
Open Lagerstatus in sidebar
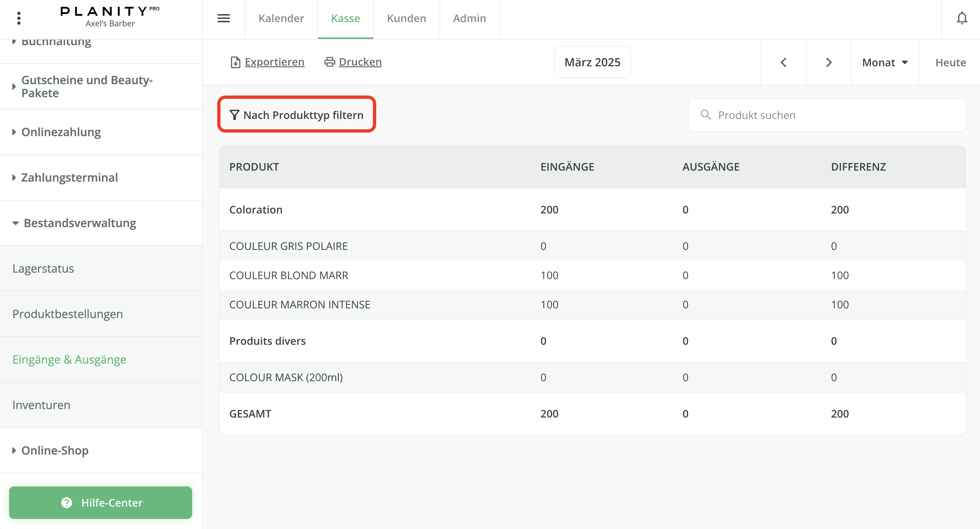(43, 268)
